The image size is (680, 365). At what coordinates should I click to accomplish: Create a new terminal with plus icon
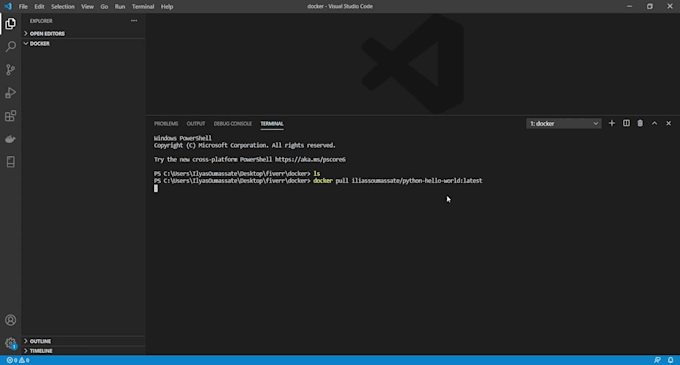point(611,124)
